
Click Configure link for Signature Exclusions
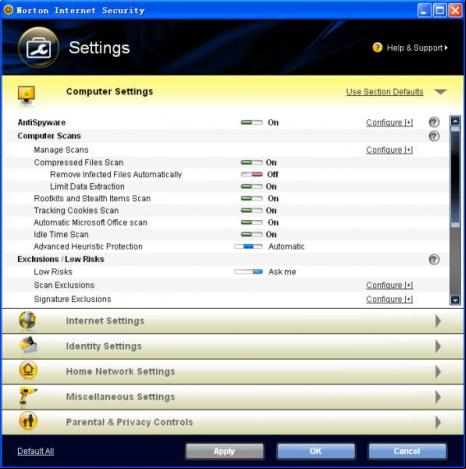click(x=389, y=299)
